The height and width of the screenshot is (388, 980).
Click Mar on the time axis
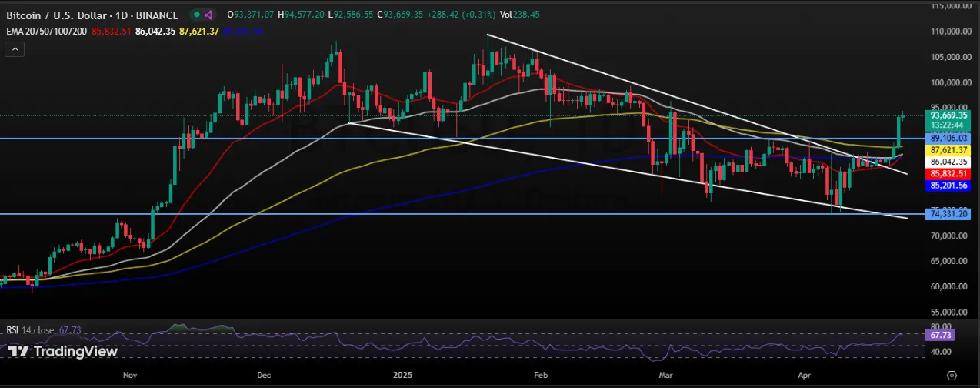click(x=666, y=376)
